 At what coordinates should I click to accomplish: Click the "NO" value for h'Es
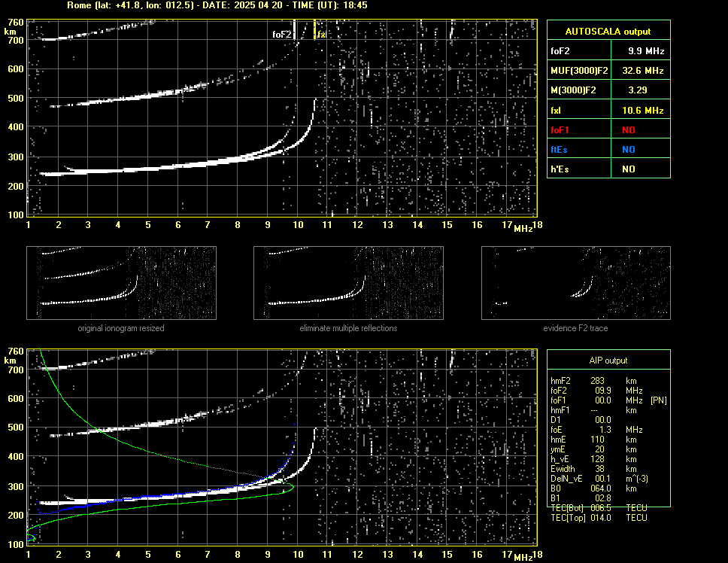click(x=629, y=169)
